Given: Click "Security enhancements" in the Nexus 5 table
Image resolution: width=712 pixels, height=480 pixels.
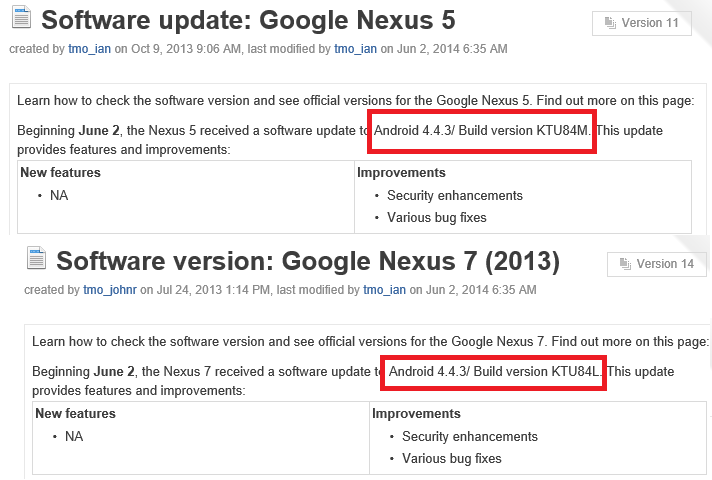Looking at the screenshot, I should click(455, 195).
